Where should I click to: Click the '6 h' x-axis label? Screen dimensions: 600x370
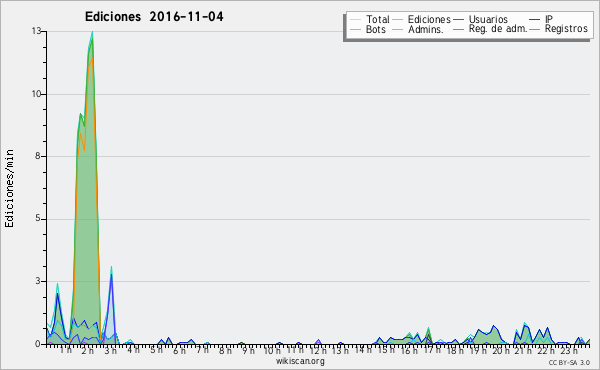coord(179,350)
